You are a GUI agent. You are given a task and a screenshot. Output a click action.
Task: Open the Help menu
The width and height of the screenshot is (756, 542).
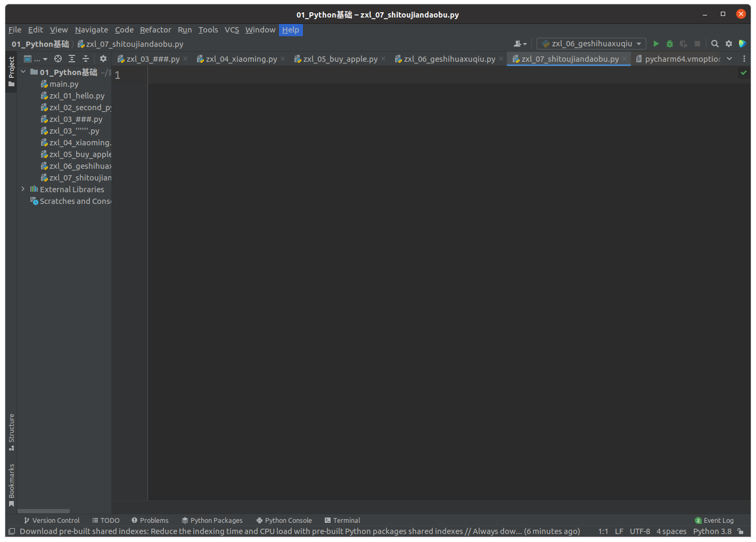coord(291,30)
